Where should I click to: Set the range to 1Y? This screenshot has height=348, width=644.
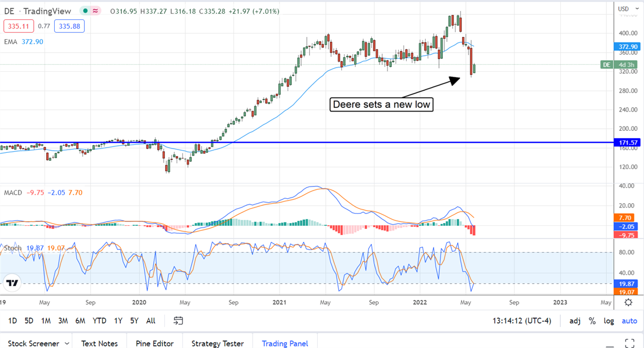coord(118,321)
